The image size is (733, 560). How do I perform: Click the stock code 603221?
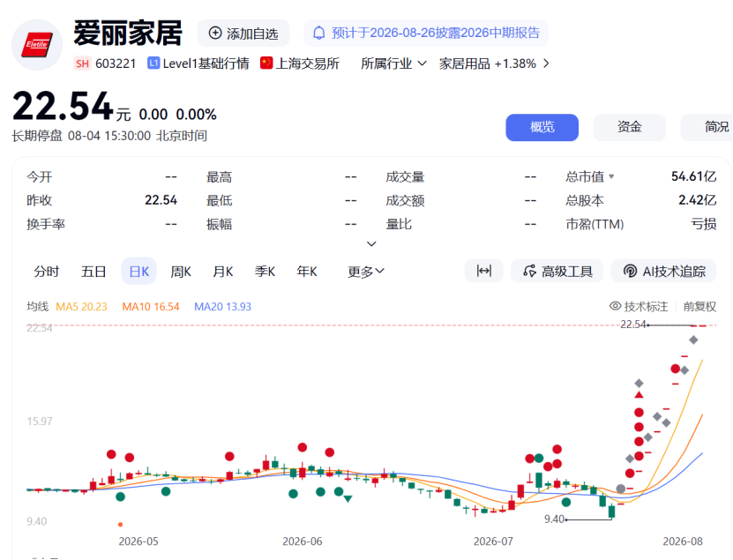pyautogui.click(x=116, y=63)
